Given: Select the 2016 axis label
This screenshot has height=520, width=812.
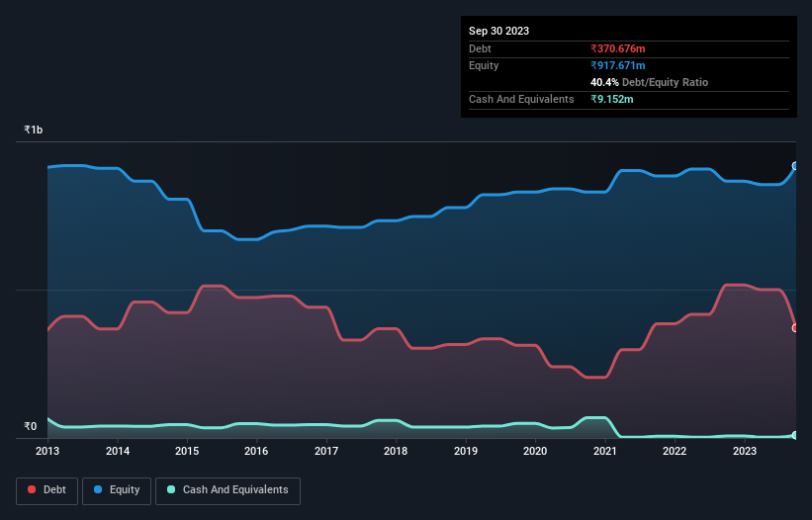Looking at the screenshot, I should pos(256,451).
